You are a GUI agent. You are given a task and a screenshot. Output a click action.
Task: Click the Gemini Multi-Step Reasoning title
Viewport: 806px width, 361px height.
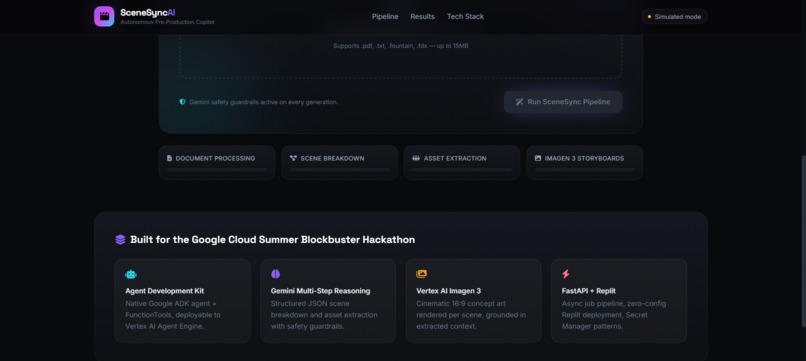pyautogui.click(x=320, y=291)
